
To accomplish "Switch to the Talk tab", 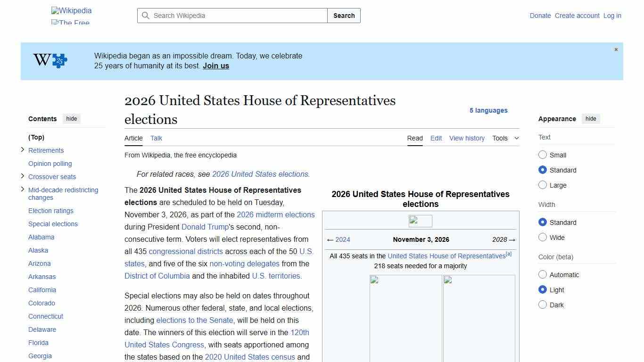I will [156, 138].
